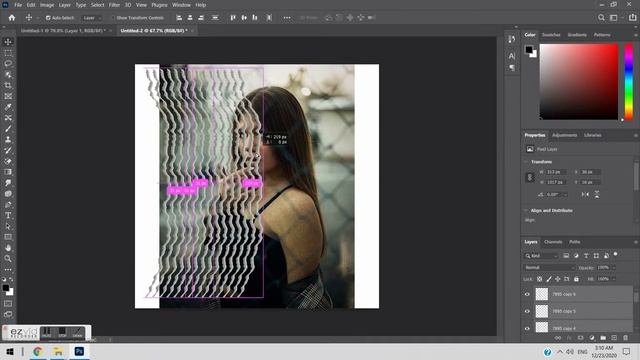The height and width of the screenshot is (360, 640).
Task: Click the hue spectrum slider
Action: 629,82
